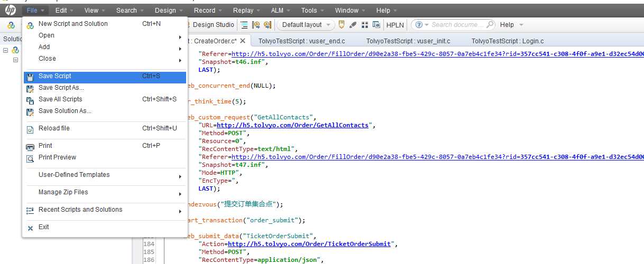The image size is (644, 264).
Task: Click the Recent Scripts list icon
Action: coord(30,210)
